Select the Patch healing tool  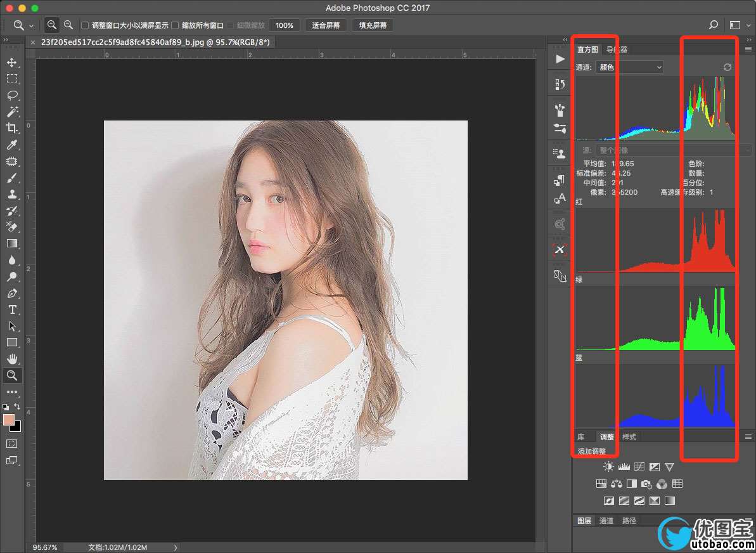[x=12, y=161]
